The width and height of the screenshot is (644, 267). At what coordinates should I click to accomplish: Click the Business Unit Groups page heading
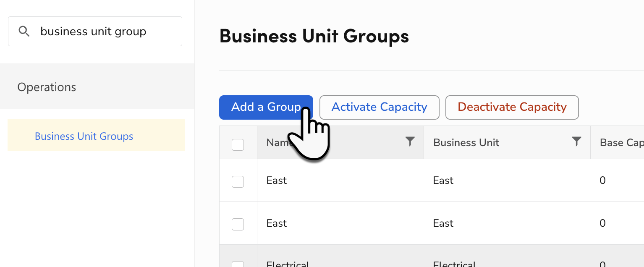pyautogui.click(x=314, y=37)
